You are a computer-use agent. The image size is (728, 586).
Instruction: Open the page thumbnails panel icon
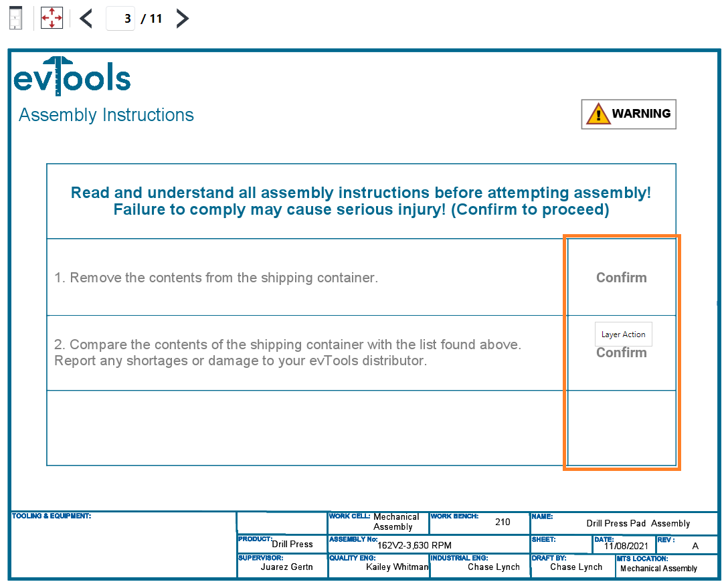pos(16,18)
